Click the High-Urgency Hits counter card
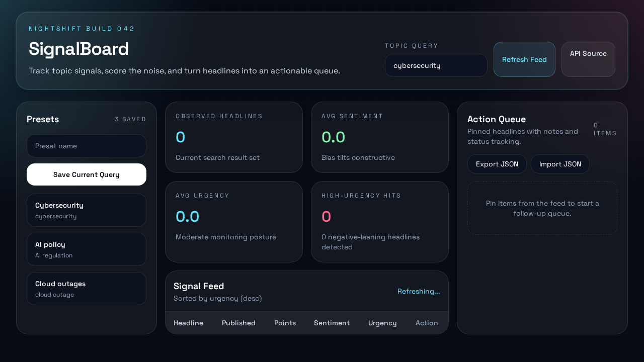Screen dimensions: 644x362 click(x=379, y=221)
